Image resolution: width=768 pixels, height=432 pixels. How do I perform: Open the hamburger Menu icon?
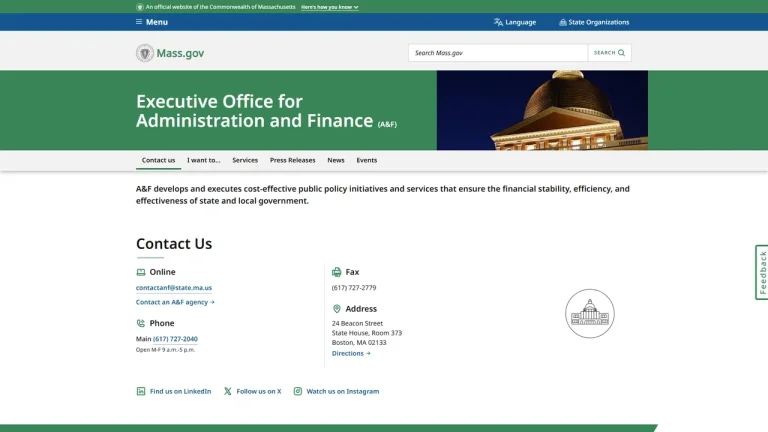(139, 22)
